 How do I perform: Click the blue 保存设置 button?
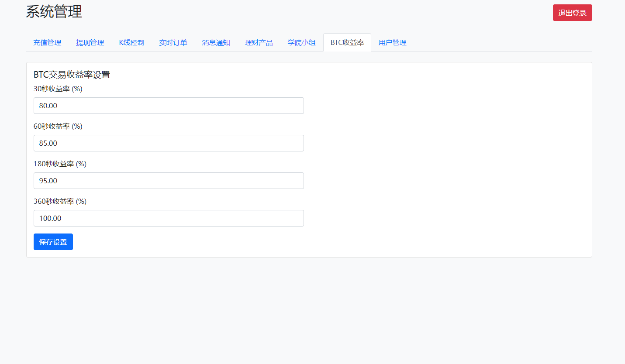click(53, 242)
